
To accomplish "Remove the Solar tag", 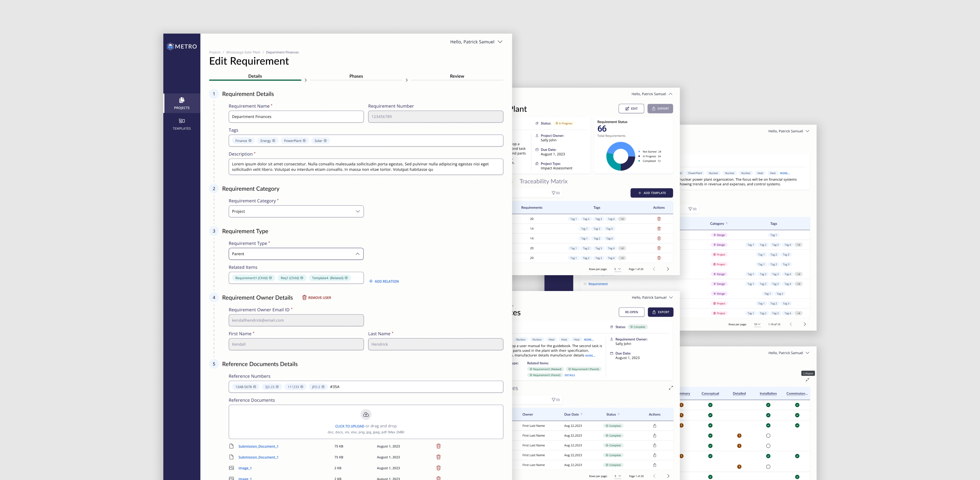I will tap(325, 141).
